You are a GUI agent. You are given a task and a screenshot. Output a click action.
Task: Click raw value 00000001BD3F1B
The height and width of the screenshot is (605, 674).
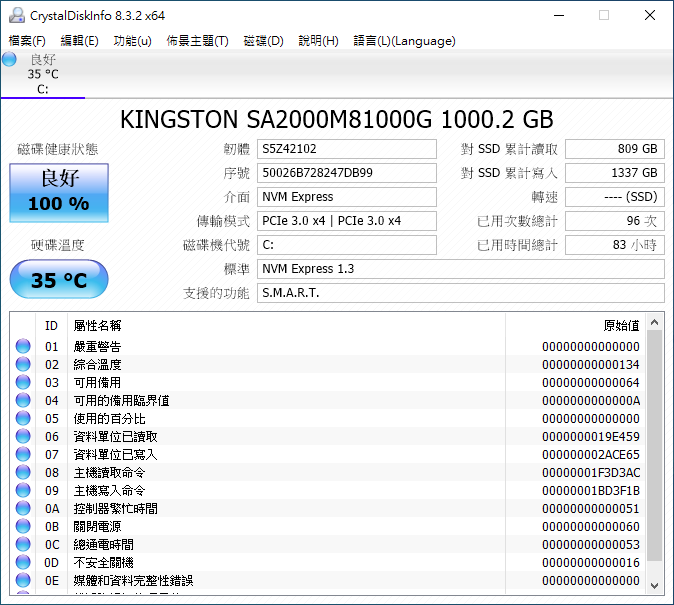591,491
